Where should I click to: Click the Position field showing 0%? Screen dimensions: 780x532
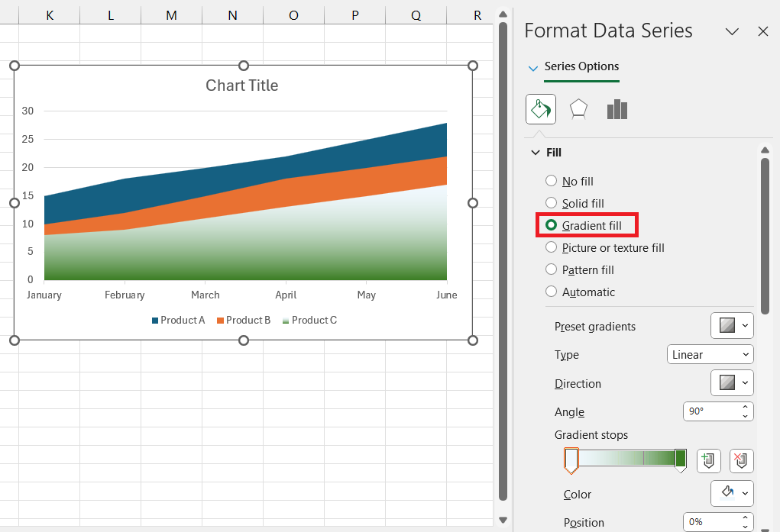coord(710,522)
